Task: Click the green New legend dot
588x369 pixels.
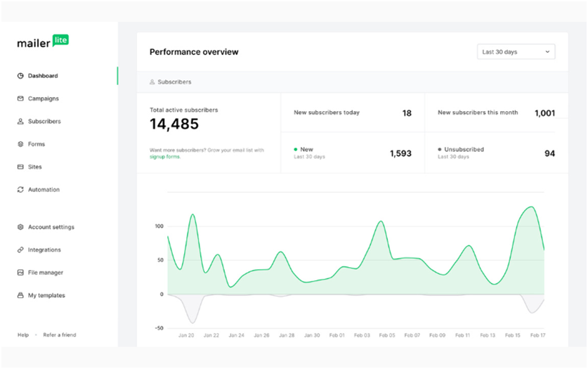Action: click(296, 150)
